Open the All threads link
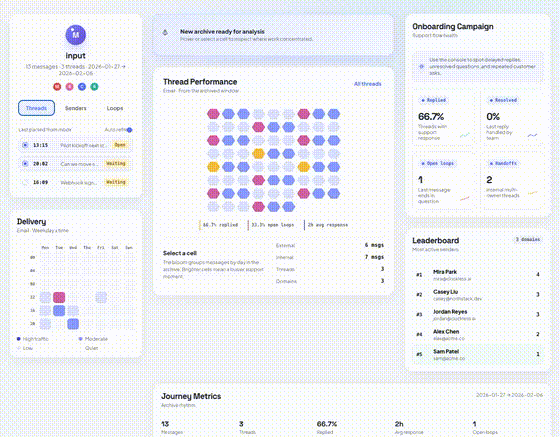Viewport: 560px width, 437px height. click(368, 84)
